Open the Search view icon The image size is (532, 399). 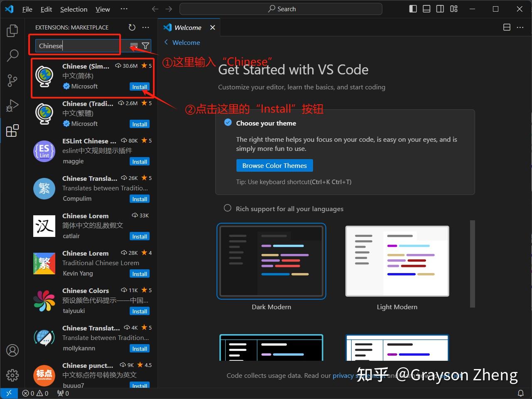12,55
